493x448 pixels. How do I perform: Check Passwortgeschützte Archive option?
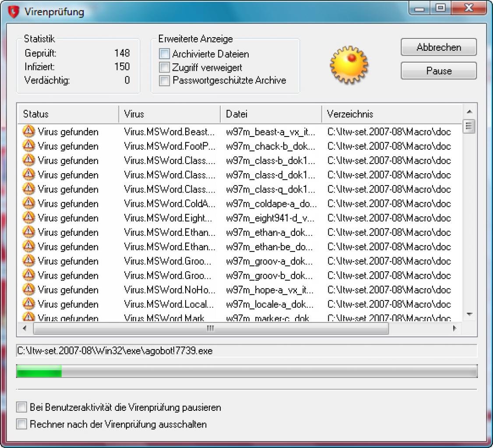(164, 80)
